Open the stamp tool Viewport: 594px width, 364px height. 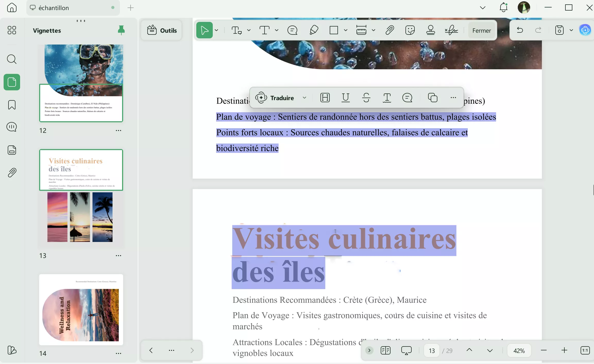430,30
